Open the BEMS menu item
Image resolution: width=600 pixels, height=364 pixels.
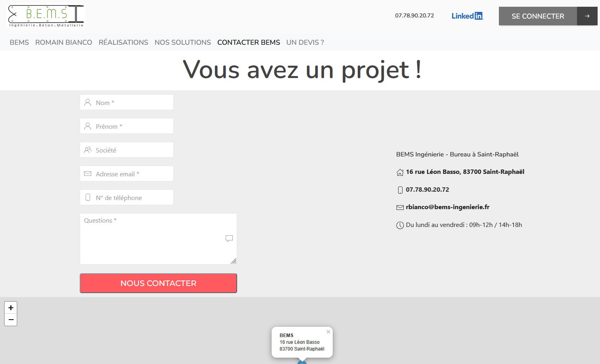pos(19,42)
